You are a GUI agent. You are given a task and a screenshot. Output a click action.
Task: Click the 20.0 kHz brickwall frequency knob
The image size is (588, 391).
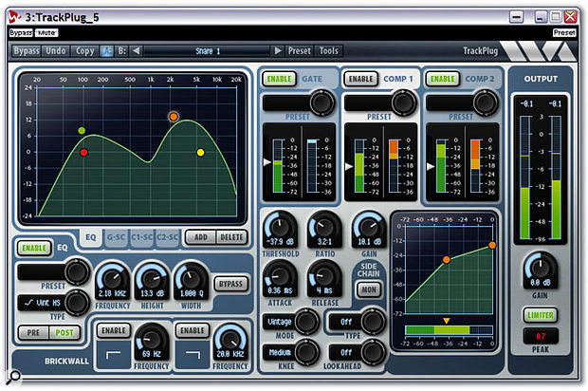coord(230,341)
